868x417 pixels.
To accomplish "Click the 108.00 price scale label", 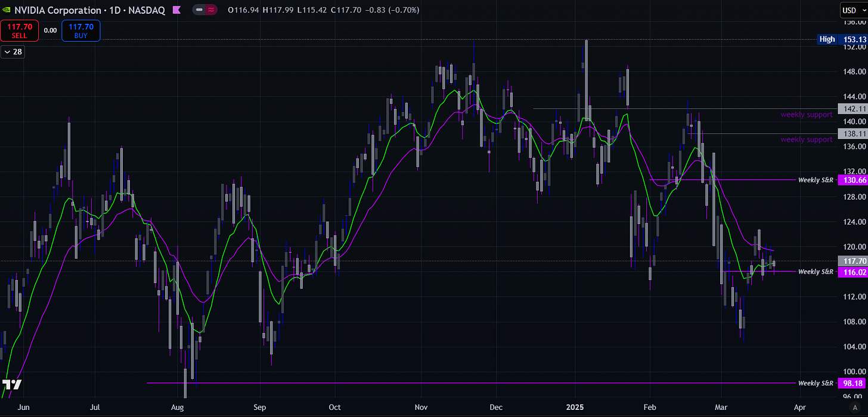I will click(854, 322).
